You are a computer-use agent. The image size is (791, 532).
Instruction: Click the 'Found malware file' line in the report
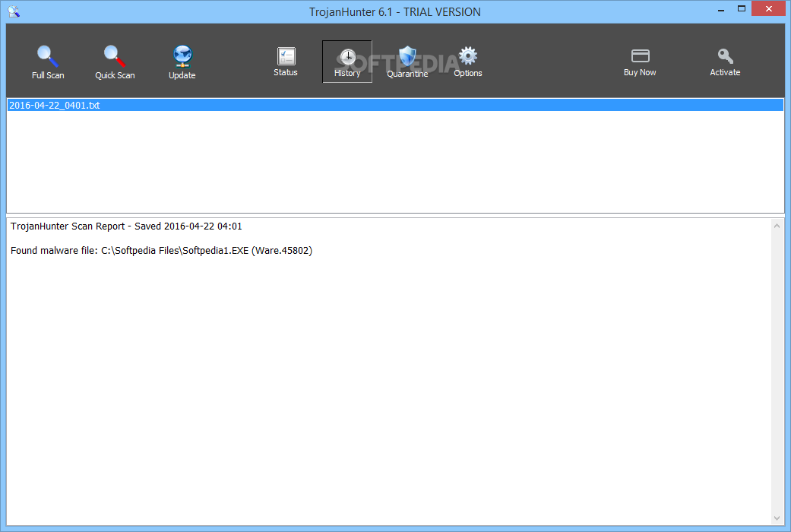click(161, 250)
